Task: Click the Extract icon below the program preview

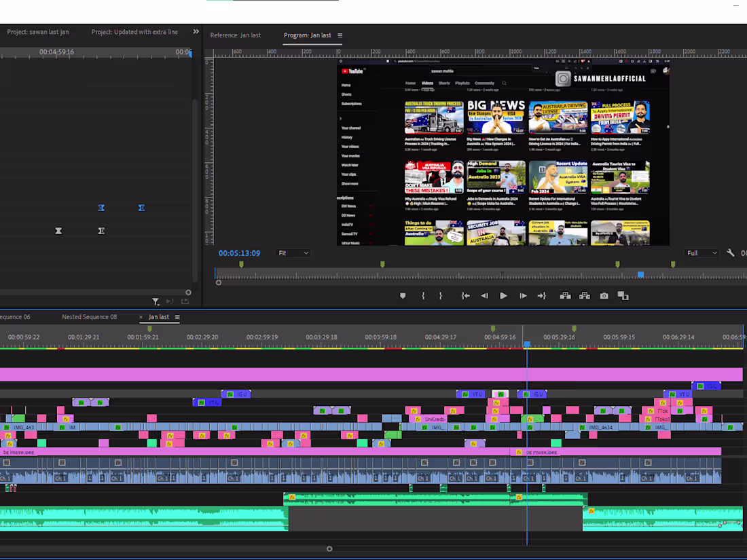Action: pos(583,295)
